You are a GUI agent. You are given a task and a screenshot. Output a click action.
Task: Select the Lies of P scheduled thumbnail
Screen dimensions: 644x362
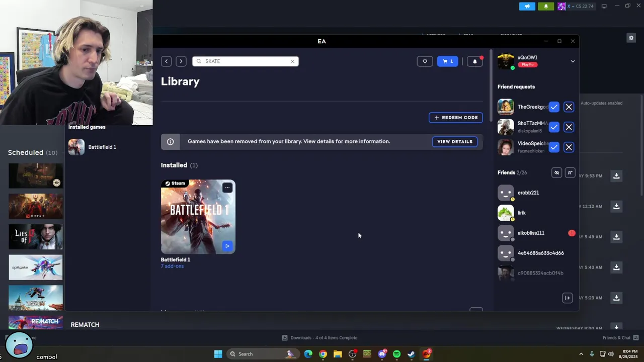point(36,237)
